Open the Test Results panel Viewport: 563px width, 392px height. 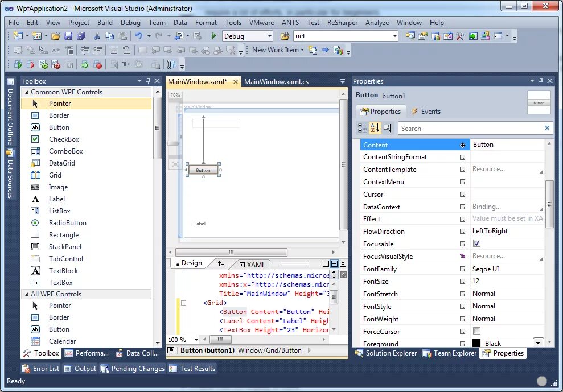point(192,368)
